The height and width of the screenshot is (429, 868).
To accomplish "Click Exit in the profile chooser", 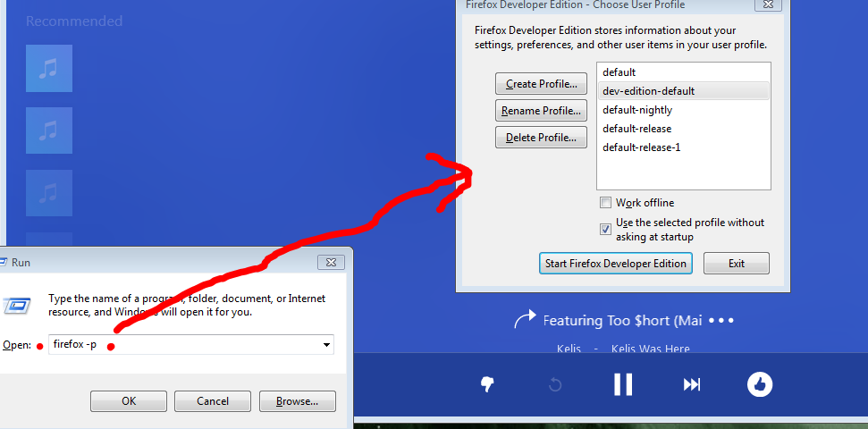I will point(737,264).
